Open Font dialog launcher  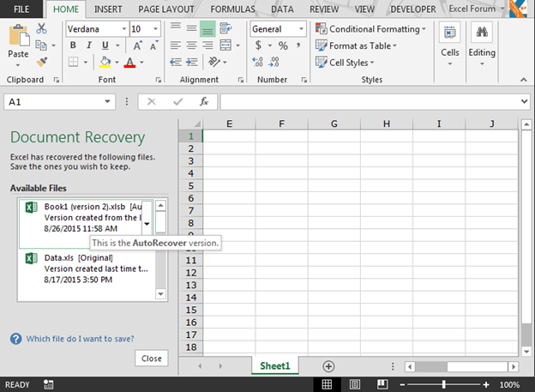point(159,80)
